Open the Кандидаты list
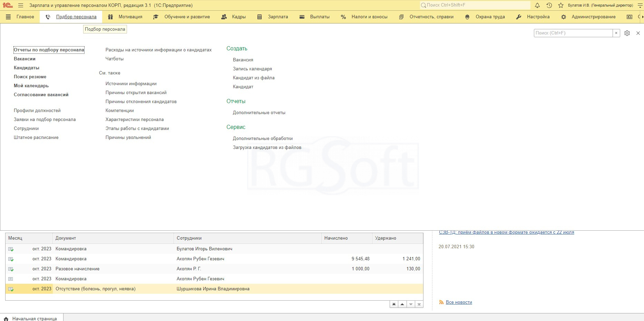The height and width of the screenshot is (321, 644). click(27, 68)
